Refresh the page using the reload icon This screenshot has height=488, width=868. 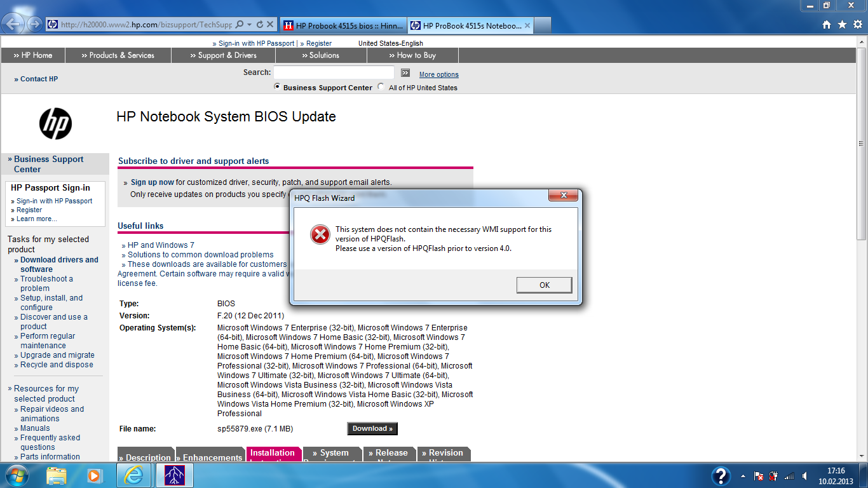[260, 25]
